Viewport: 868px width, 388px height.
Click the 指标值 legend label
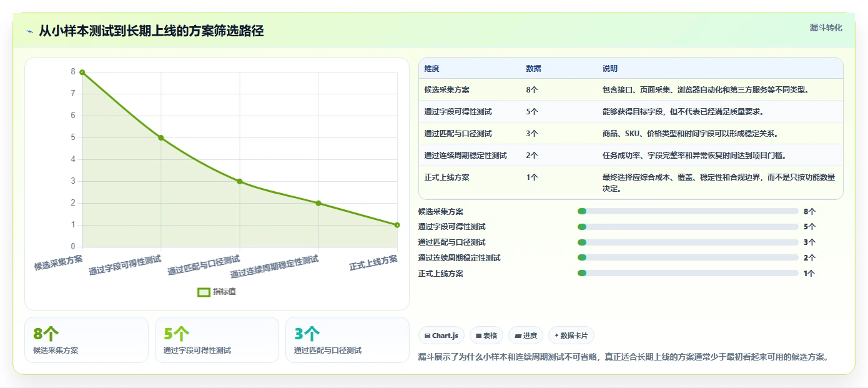[x=224, y=292]
